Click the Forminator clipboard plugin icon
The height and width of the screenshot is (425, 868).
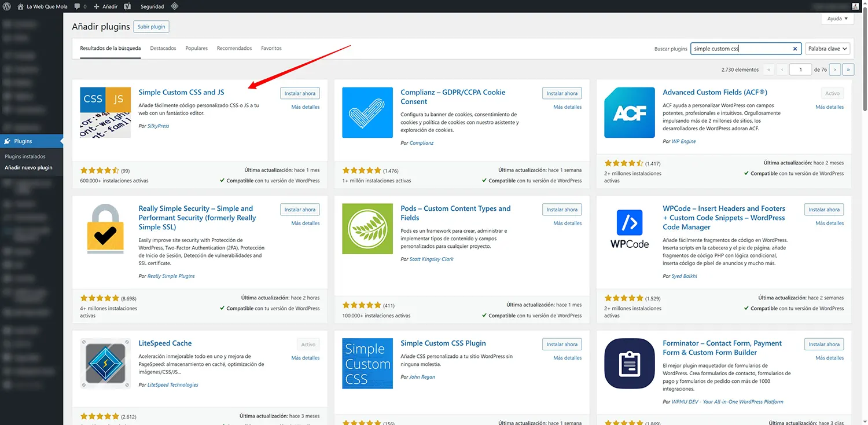coord(630,364)
